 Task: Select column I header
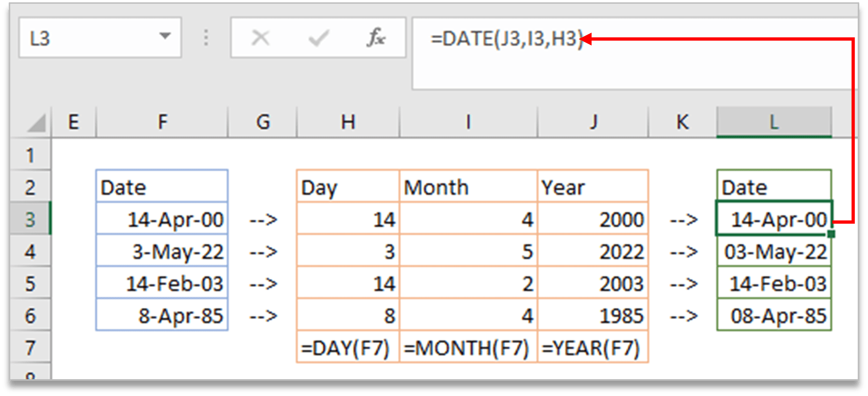click(x=468, y=122)
